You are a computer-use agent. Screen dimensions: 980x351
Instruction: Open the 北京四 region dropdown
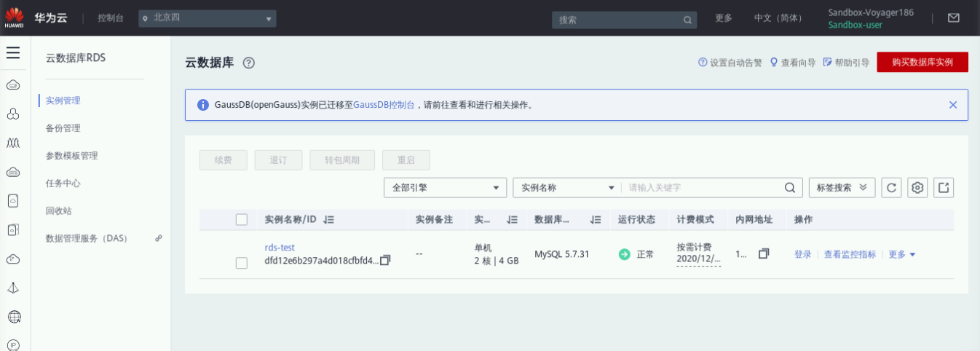[208, 18]
